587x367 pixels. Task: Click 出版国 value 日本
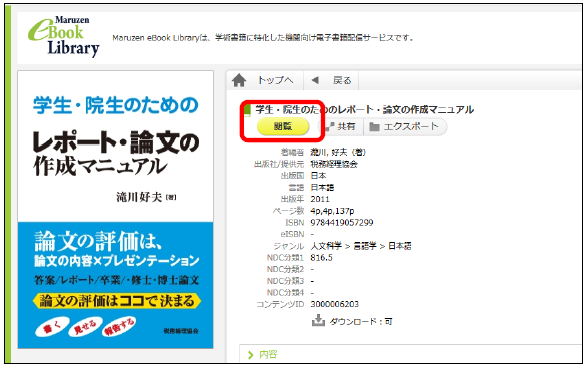[318, 176]
